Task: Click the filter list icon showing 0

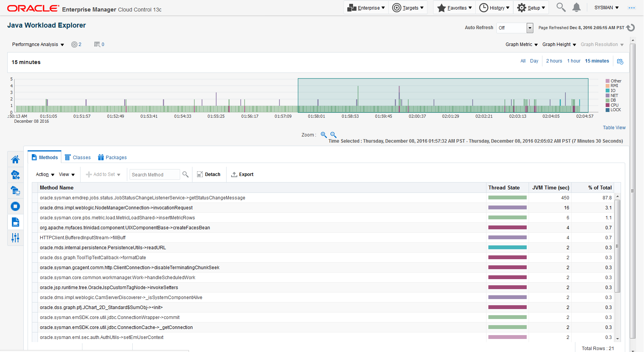Action: (99, 44)
